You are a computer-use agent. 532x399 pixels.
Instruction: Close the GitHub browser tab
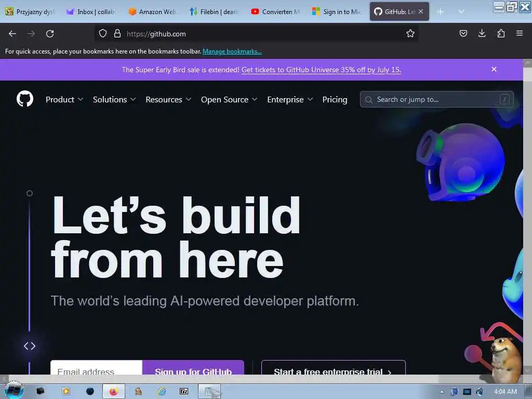pos(421,11)
